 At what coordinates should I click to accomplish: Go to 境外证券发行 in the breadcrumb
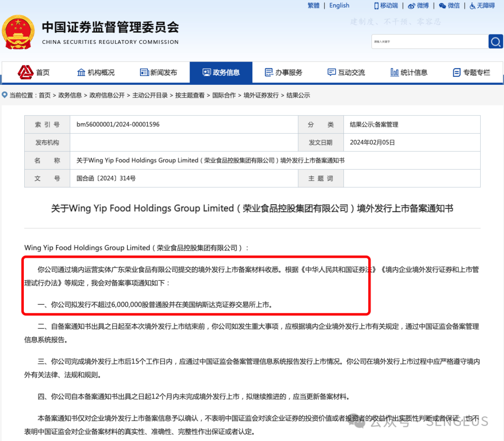(261, 95)
